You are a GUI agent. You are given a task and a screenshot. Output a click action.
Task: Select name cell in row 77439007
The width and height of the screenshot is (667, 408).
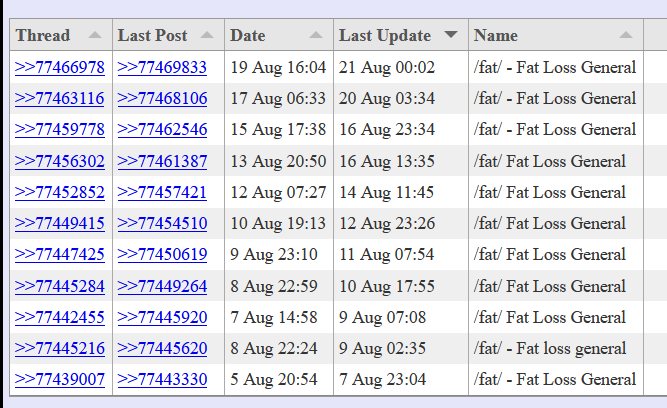[555, 379]
